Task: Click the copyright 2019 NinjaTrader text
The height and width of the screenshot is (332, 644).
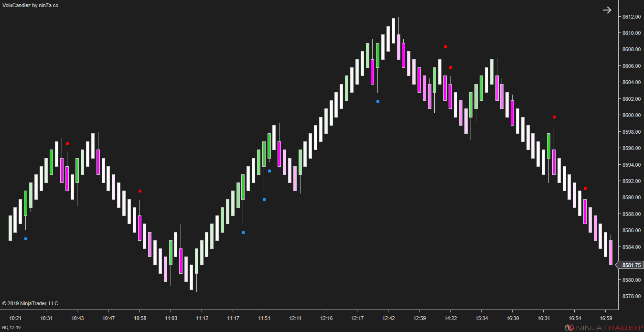Action: pyautogui.click(x=30, y=303)
